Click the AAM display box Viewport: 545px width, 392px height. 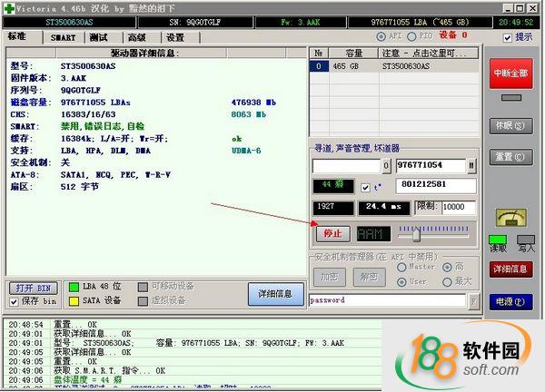tap(374, 234)
